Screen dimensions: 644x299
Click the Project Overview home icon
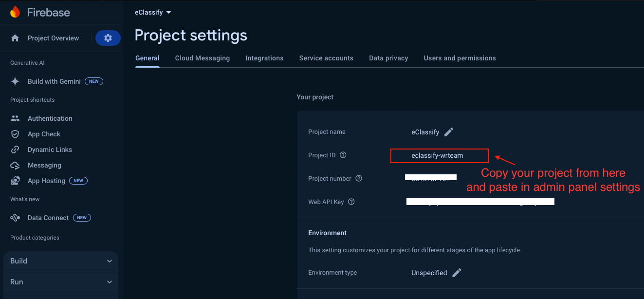(x=15, y=38)
